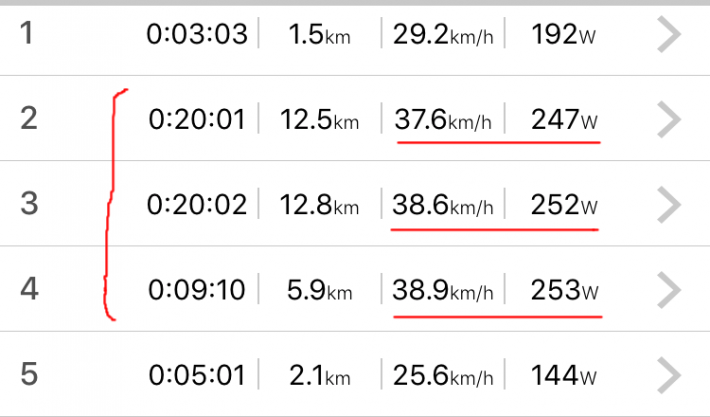Expand lap 5 with chevron
710x417 pixels.
coord(669,376)
